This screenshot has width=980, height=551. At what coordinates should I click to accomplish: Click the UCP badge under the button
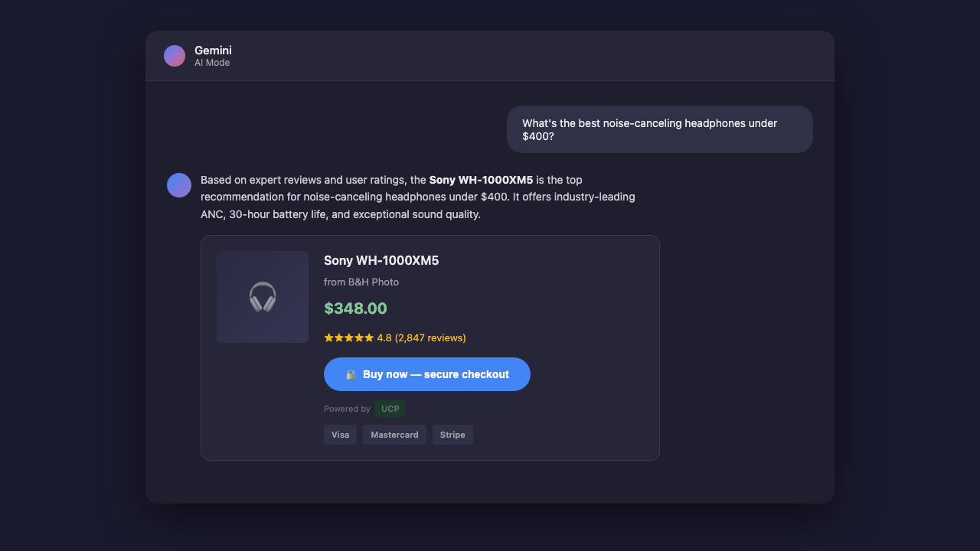point(390,409)
